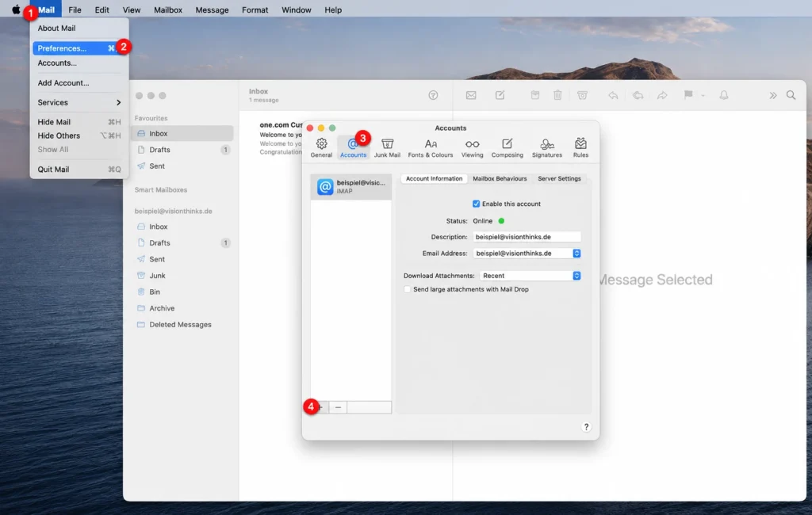Viewport: 812px width, 515px height.
Task: Open the Junk Mail preferences pane
Action: [x=387, y=147]
